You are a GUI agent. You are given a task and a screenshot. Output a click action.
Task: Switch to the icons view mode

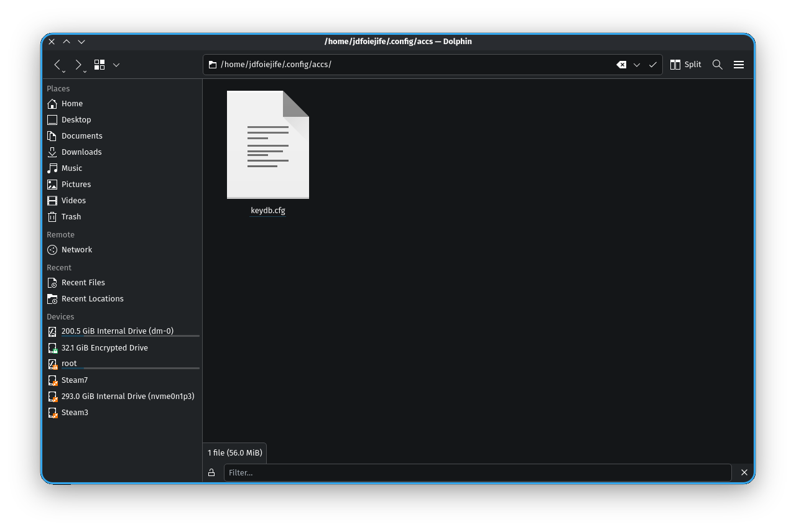pos(99,65)
